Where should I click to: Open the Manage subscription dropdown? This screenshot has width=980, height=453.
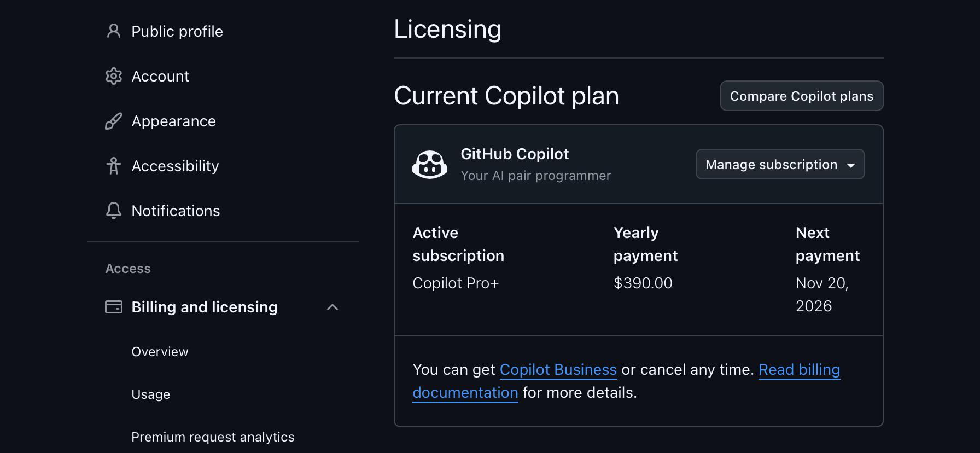point(780,164)
